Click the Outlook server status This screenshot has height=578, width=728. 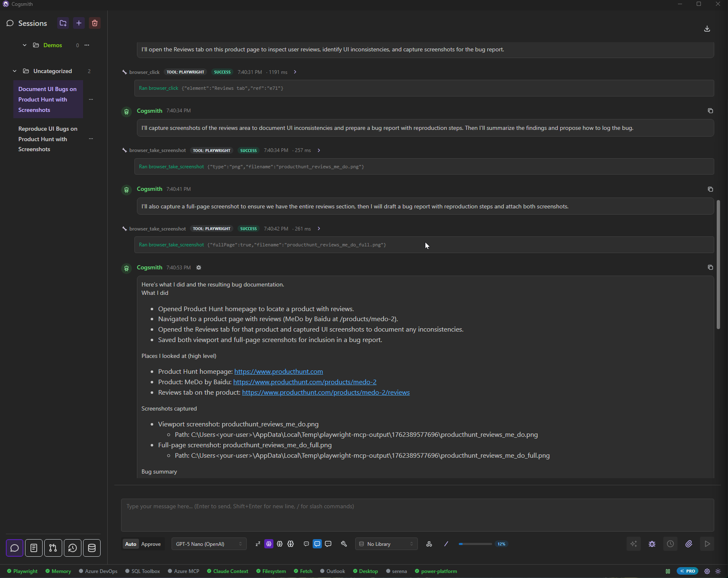point(332,571)
